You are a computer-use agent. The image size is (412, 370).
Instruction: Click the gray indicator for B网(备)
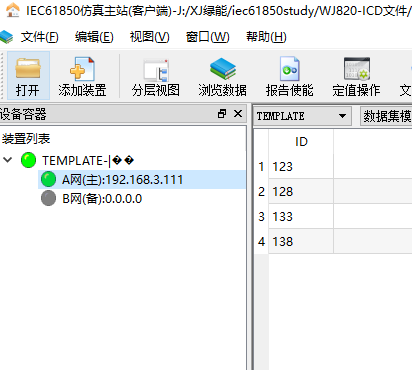coord(48,198)
